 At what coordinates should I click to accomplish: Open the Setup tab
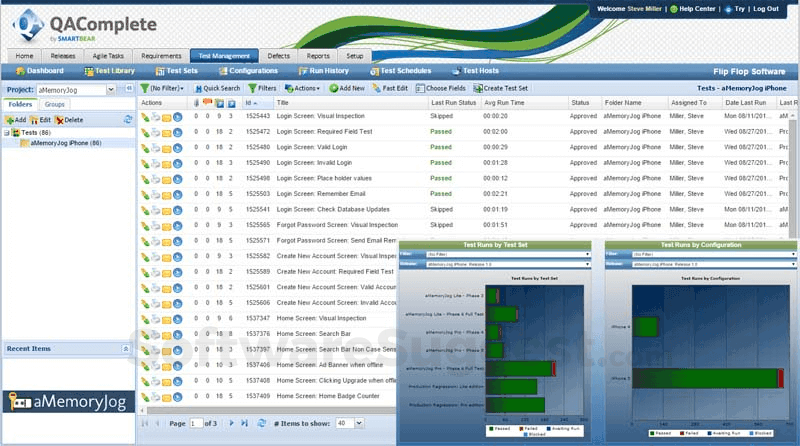[355, 56]
